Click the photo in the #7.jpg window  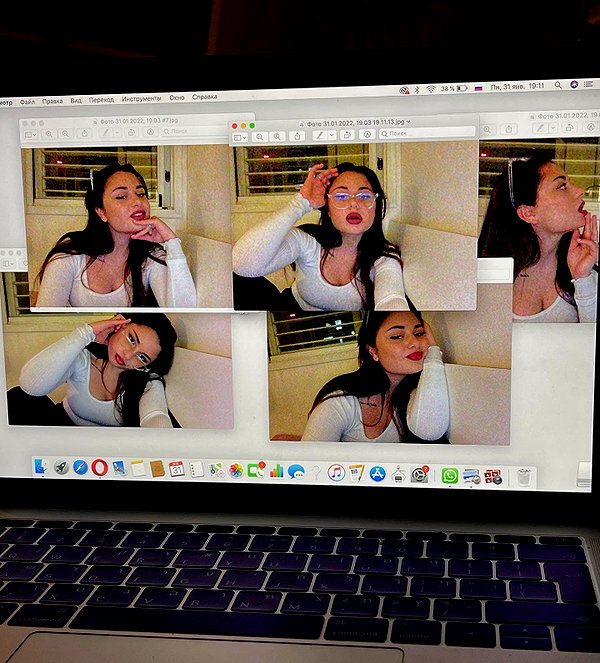pos(127,226)
